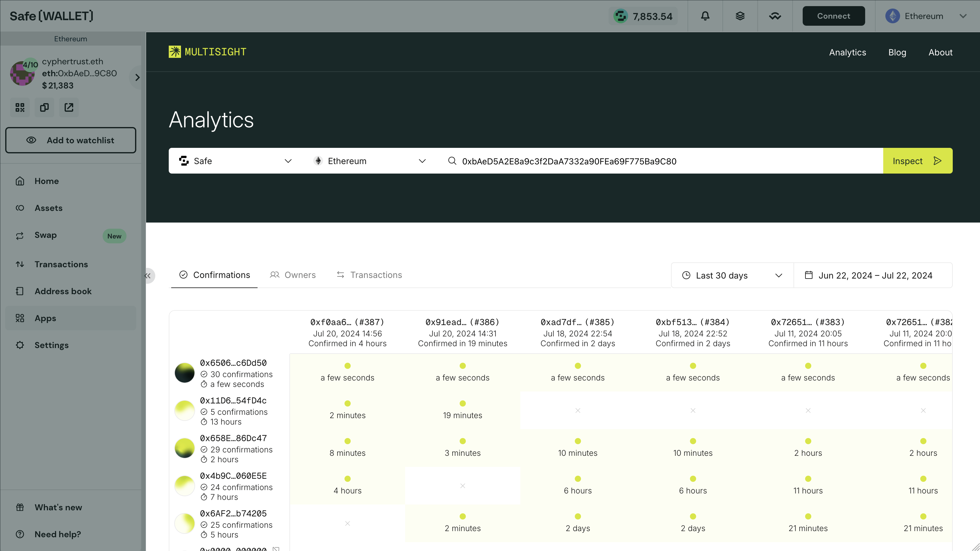Viewport: 980px width, 551px height.
Task: Open What's new in sidebar
Action: [71, 507]
